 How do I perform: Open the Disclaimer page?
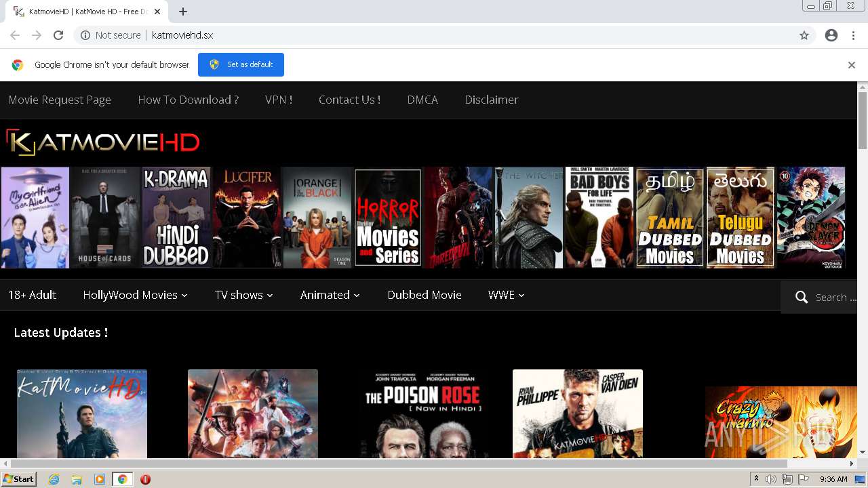492,100
